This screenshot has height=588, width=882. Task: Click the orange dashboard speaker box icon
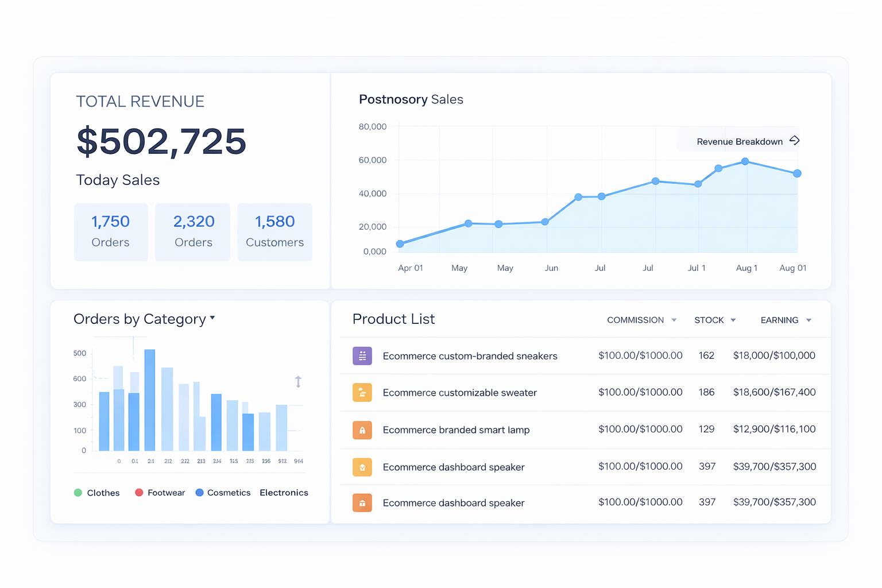coord(362,503)
